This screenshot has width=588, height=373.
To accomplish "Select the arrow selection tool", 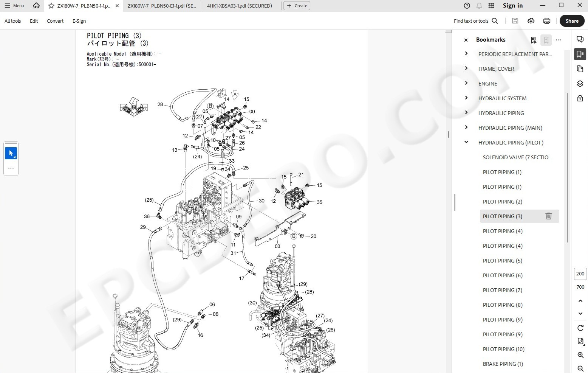I will (11, 153).
